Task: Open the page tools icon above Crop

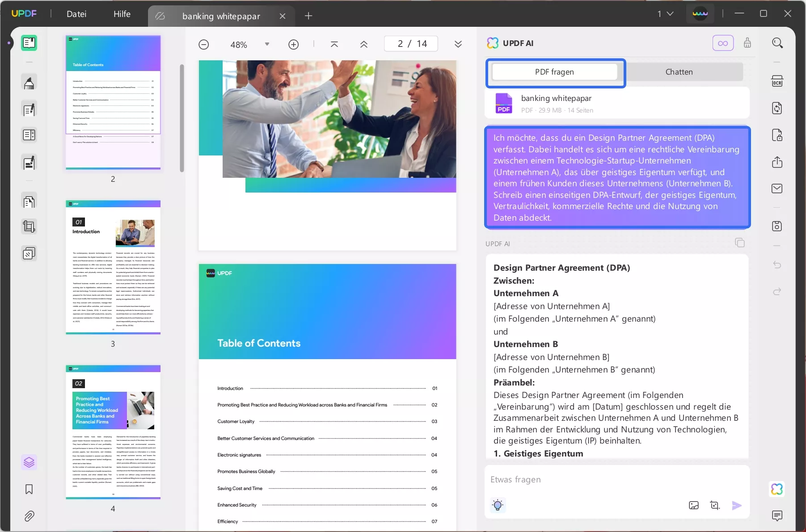Action: pos(29,202)
